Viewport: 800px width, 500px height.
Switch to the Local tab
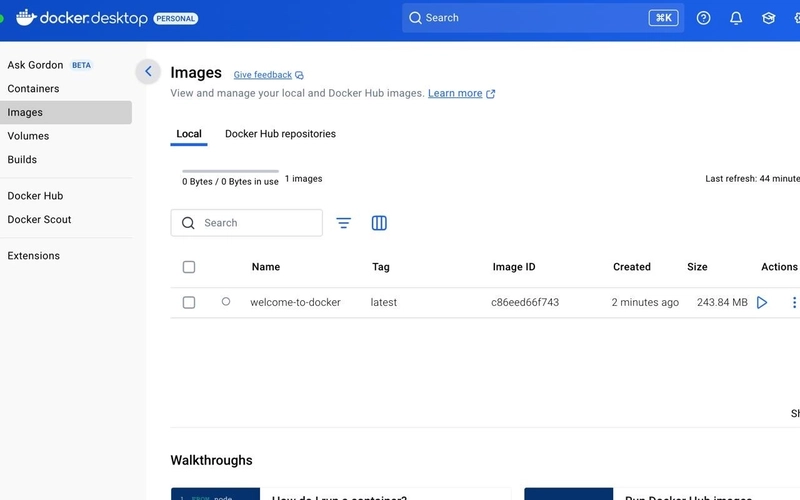coord(189,134)
